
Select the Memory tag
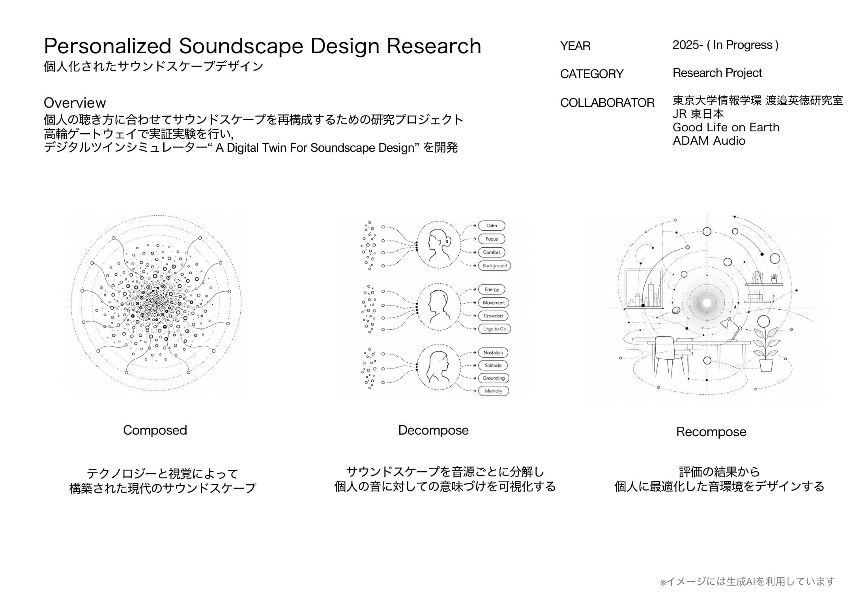tap(494, 391)
